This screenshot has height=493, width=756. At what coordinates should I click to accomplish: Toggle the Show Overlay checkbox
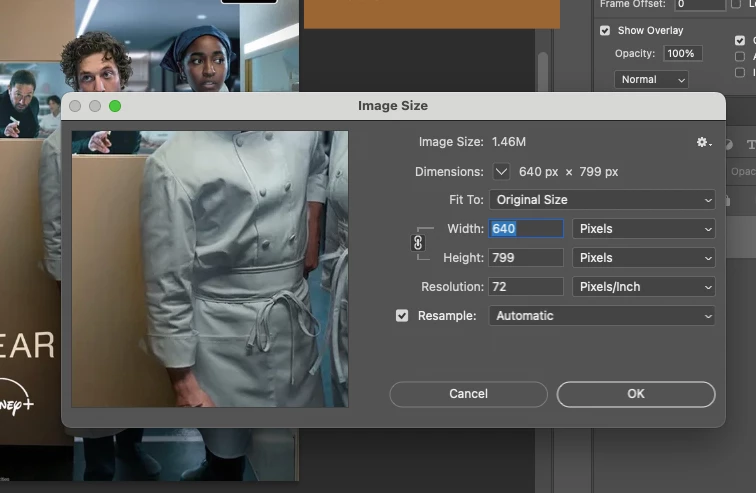click(x=605, y=30)
